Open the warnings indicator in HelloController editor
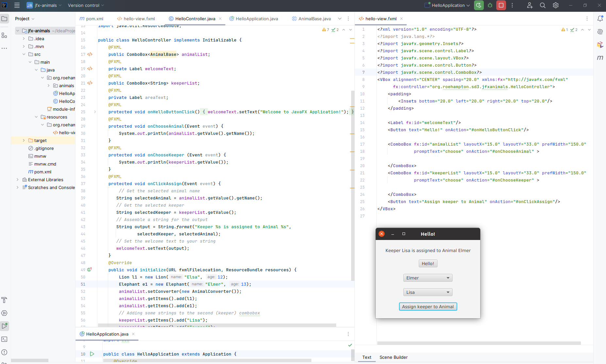The image size is (606, 364). point(326,30)
